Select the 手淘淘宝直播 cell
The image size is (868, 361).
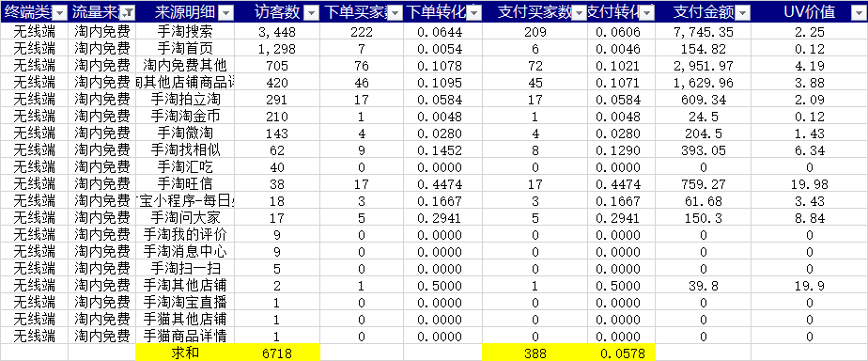185,303
